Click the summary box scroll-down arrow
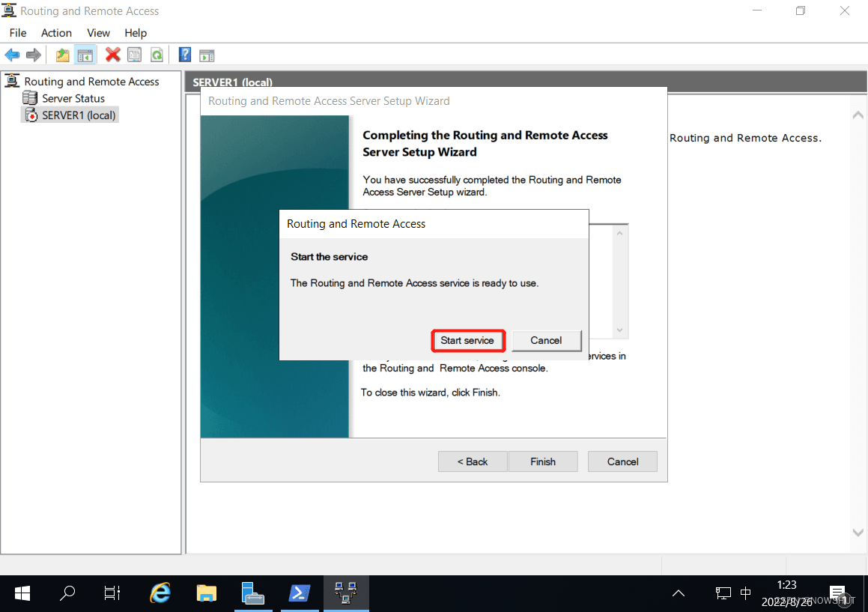 (x=619, y=330)
